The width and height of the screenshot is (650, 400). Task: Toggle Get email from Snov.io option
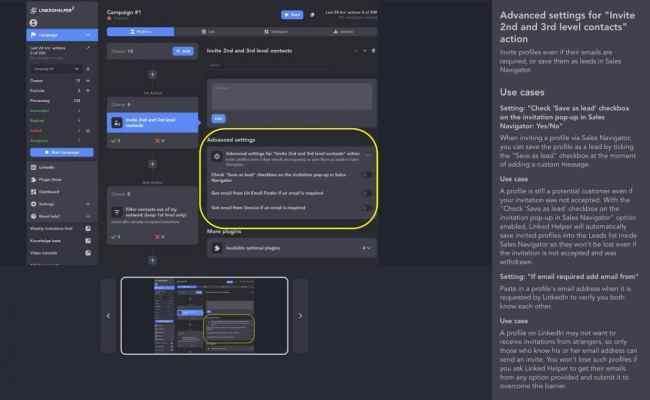coord(366,208)
